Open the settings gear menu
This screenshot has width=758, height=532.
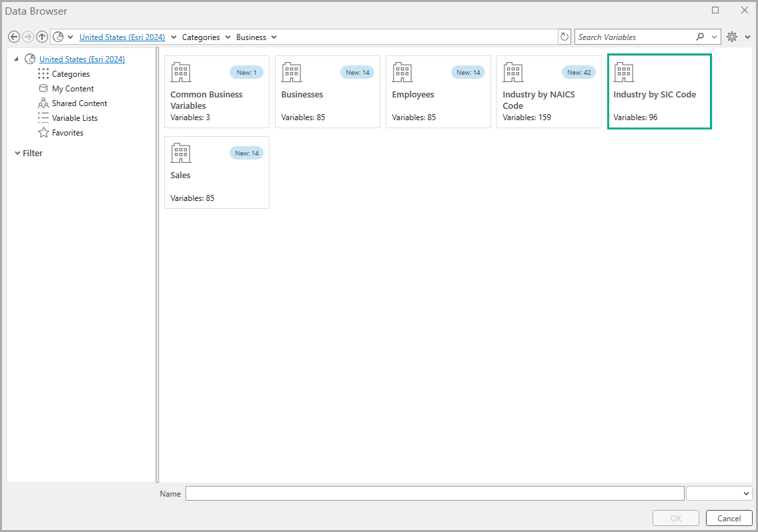[x=731, y=37]
